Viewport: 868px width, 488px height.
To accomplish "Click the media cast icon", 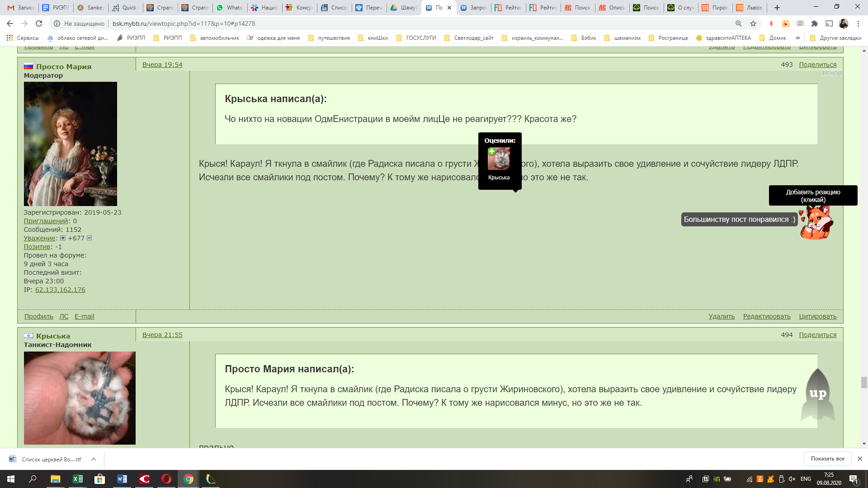I will [829, 23].
